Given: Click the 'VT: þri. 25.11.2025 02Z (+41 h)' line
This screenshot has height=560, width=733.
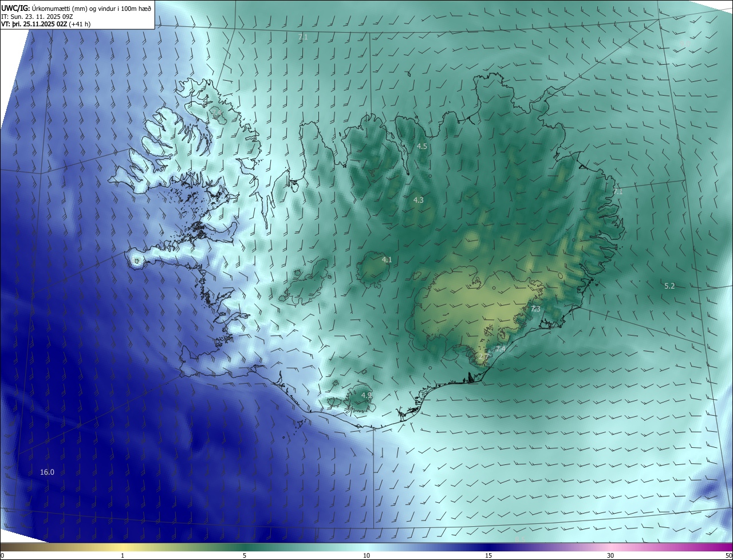Looking at the screenshot, I should 46,24.
